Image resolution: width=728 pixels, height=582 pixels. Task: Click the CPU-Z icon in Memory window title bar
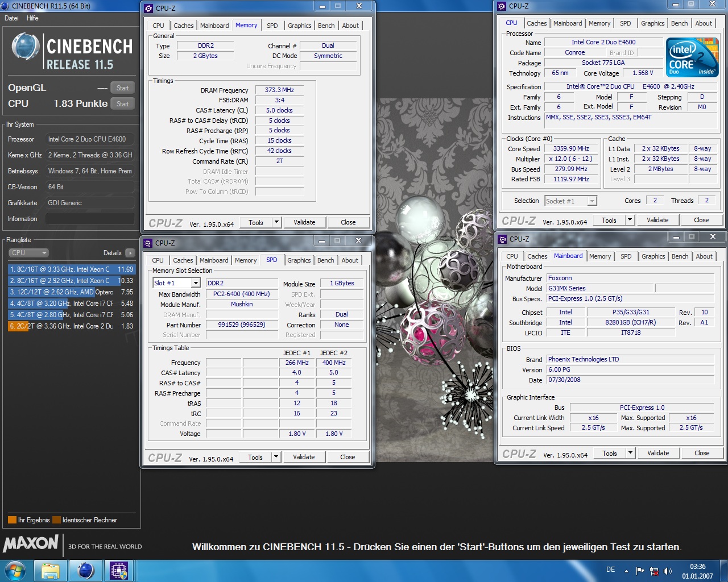tap(148, 8)
